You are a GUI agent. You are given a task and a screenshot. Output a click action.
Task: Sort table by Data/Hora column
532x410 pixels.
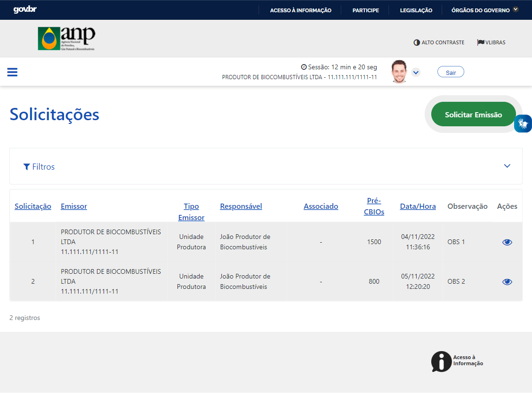[x=418, y=206]
